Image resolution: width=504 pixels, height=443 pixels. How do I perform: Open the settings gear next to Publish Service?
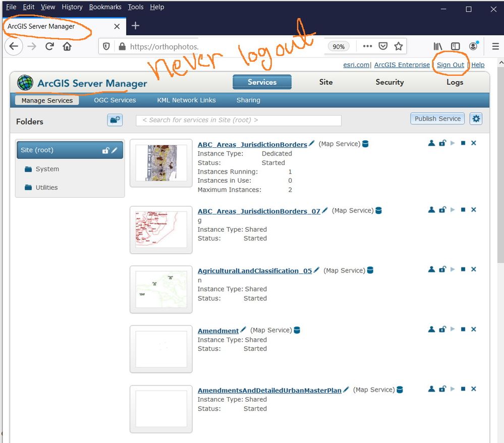click(x=476, y=119)
